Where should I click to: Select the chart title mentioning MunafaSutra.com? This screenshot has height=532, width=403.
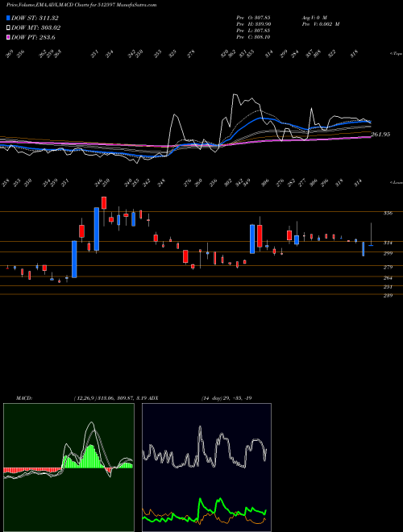81,6
